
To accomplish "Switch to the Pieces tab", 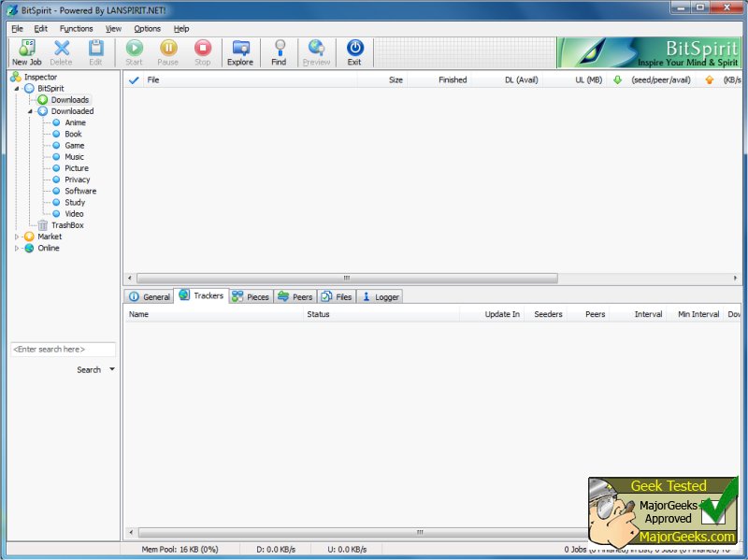I will (251, 296).
